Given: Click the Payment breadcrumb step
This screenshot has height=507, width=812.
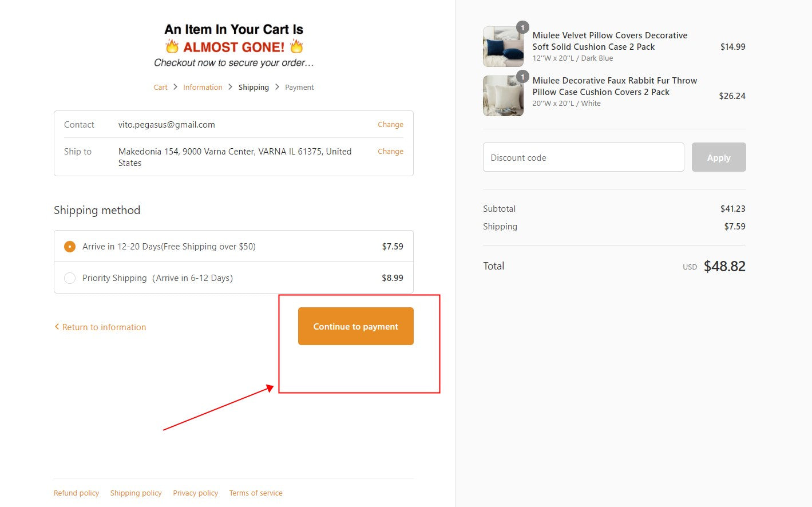Looking at the screenshot, I should tap(299, 88).
